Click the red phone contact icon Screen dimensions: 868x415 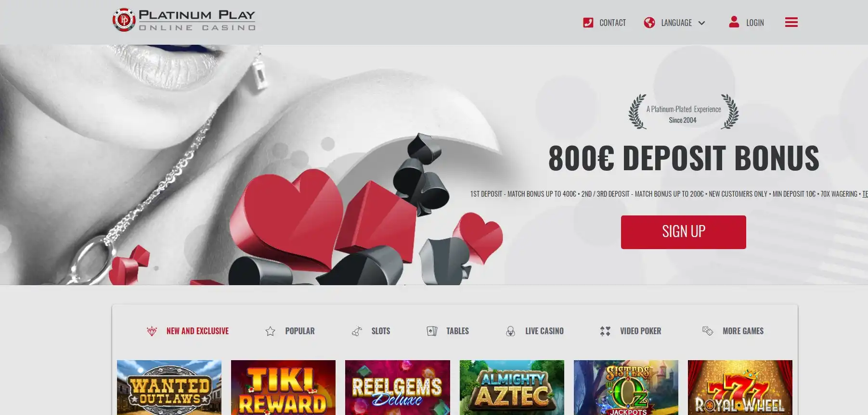pos(588,23)
